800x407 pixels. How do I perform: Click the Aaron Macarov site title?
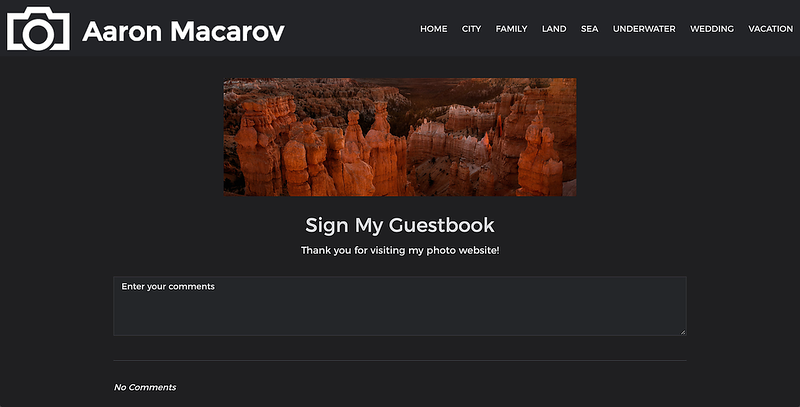point(183,32)
